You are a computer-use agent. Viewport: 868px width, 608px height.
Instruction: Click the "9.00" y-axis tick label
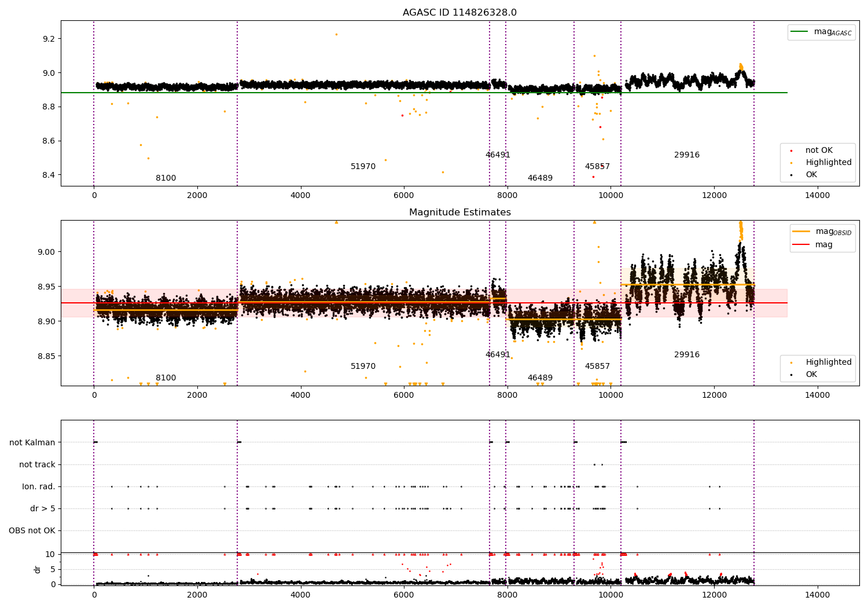point(46,252)
